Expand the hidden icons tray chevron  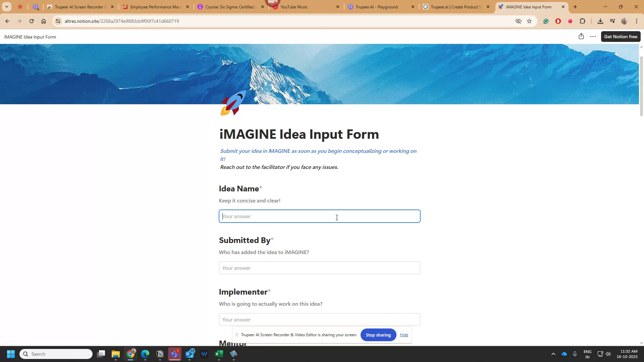(x=553, y=354)
